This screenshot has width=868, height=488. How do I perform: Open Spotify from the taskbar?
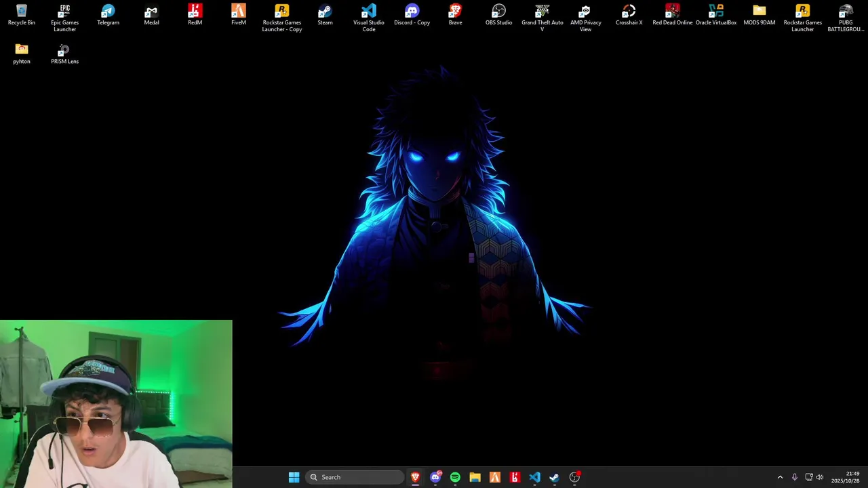[x=455, y=477]
